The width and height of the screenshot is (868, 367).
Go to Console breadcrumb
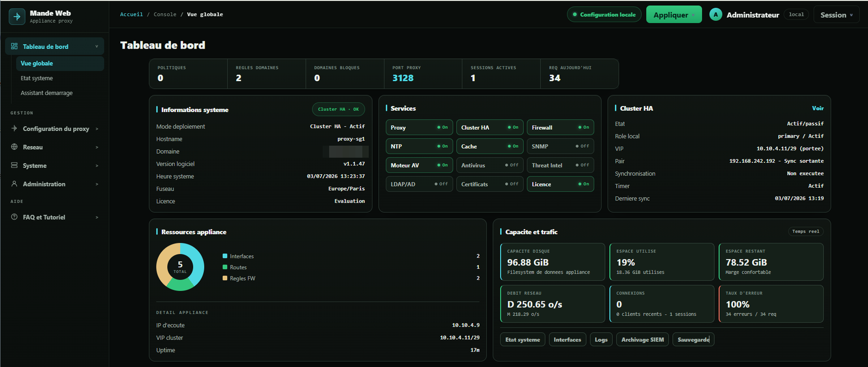tap(165, 14)
